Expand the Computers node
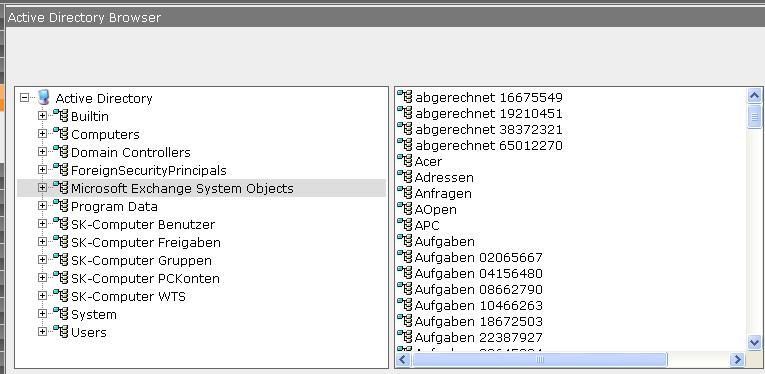 point(42,134)
